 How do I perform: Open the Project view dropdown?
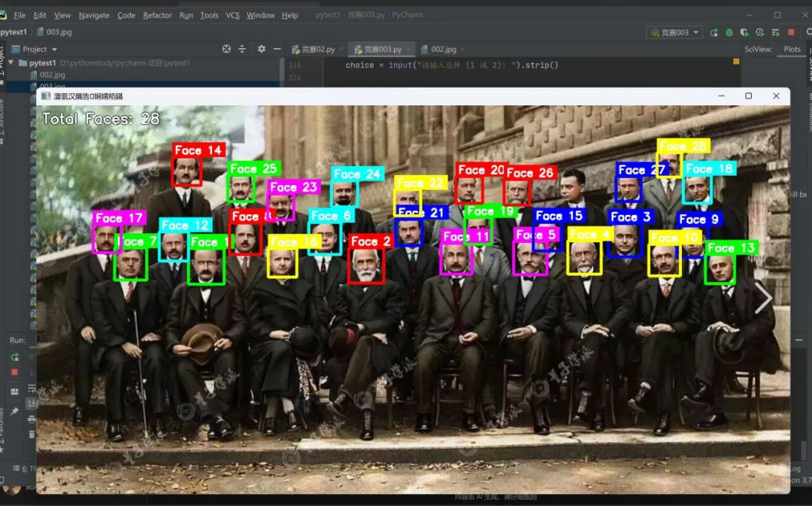click(34, 49)
